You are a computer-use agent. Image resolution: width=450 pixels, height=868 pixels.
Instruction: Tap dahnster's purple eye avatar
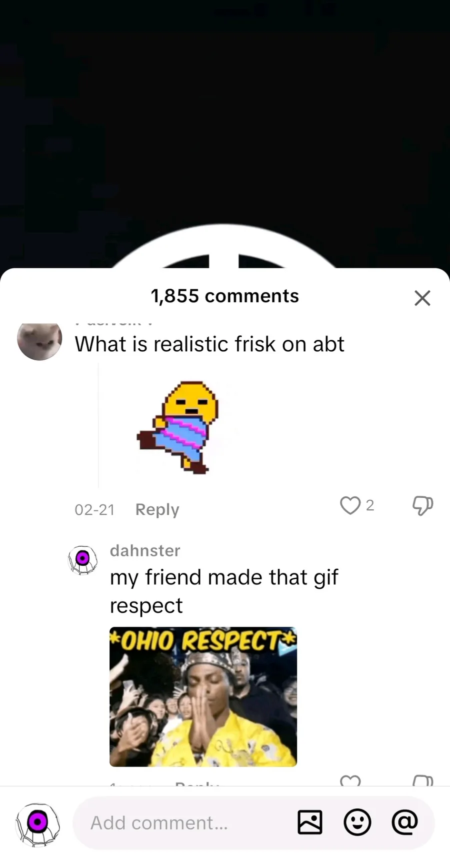click(x=82, y=560)
